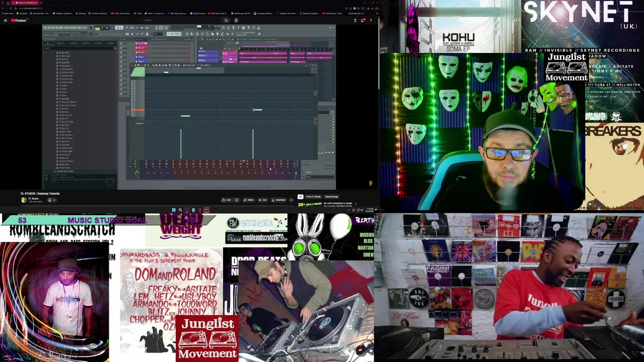Open Windows taskbar search icon
The width and height of the screenshot is (644, 362).
coord(180,210)
